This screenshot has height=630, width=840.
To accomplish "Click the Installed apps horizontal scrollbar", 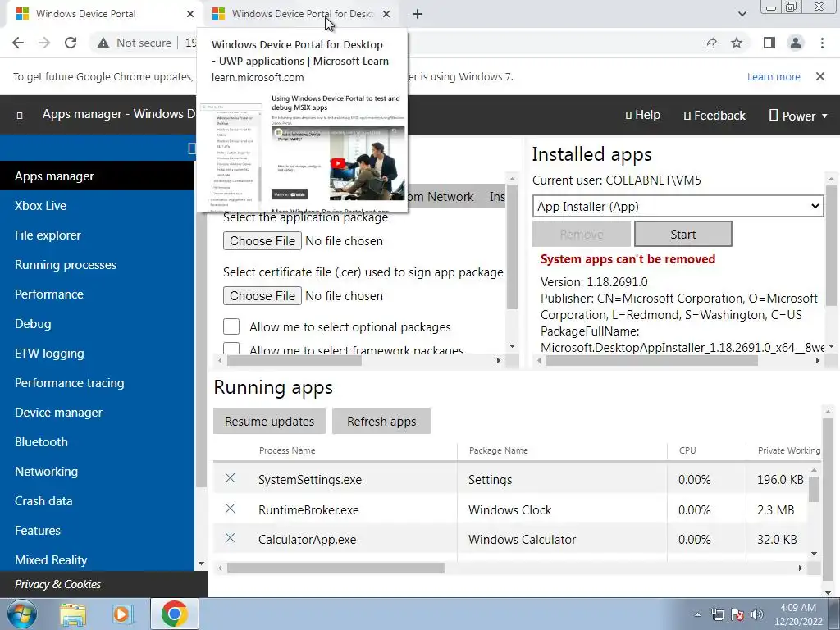I will click(651, 361).
